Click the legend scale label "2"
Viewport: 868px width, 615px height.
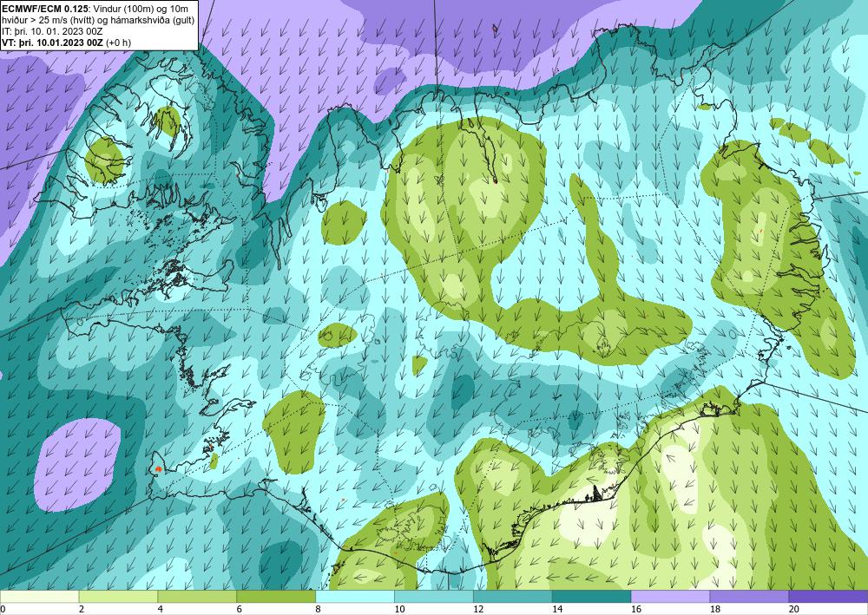tap(82, 610)
